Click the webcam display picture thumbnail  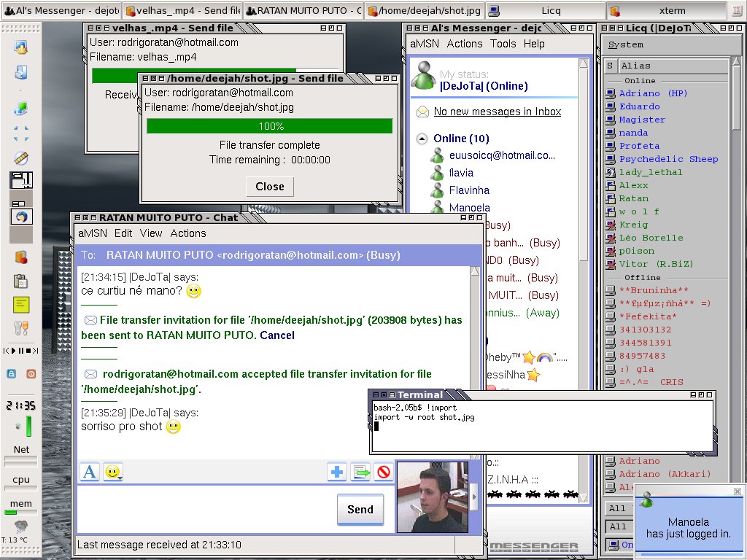coord(433,497)
